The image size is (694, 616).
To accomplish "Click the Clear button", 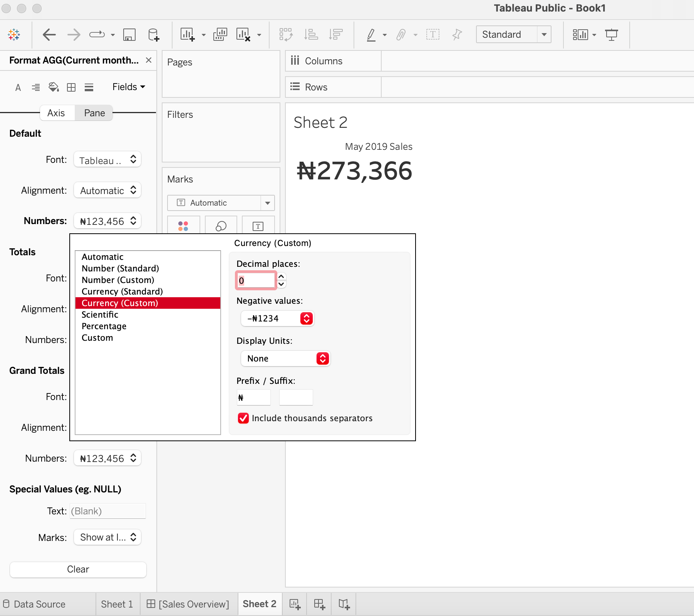I will click(78, 569).
